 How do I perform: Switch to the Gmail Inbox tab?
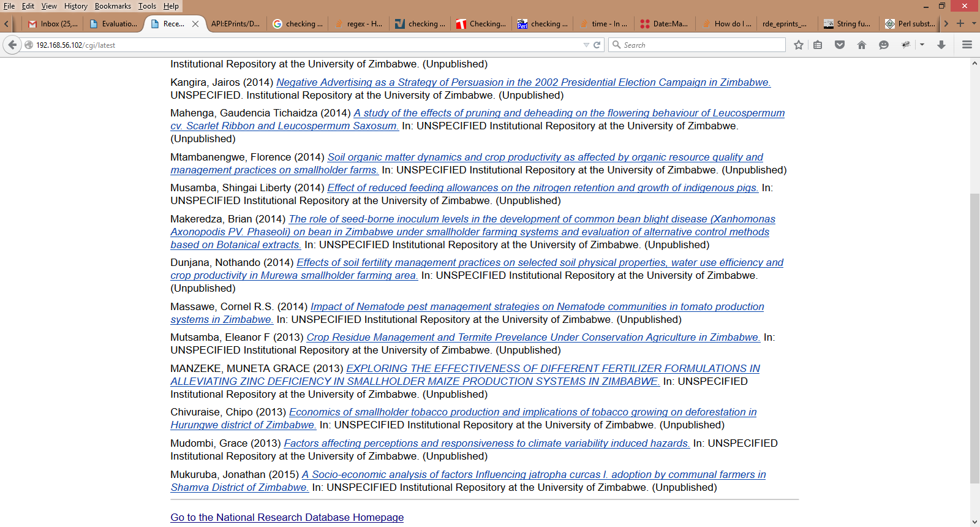coord(53,24)
